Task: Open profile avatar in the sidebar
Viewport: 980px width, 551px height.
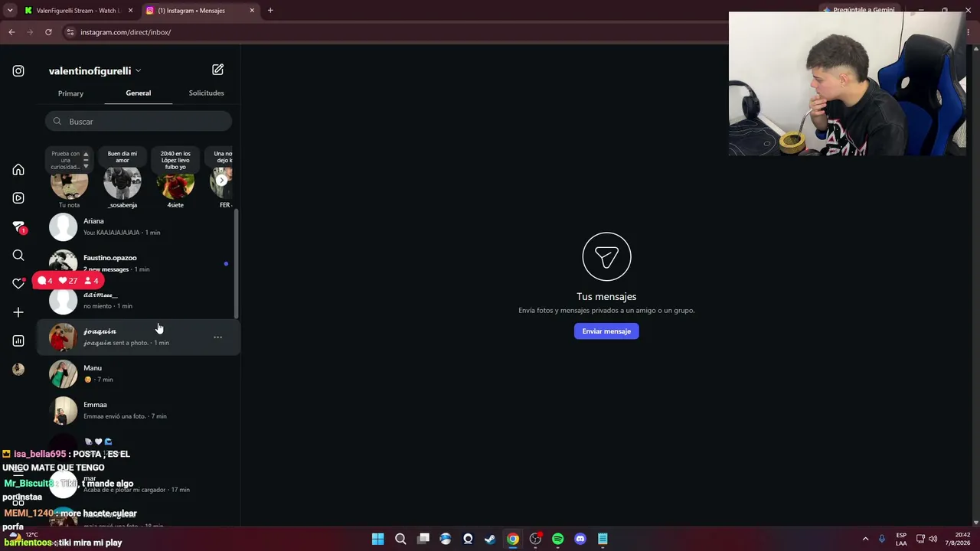Action: coord(18,370)
